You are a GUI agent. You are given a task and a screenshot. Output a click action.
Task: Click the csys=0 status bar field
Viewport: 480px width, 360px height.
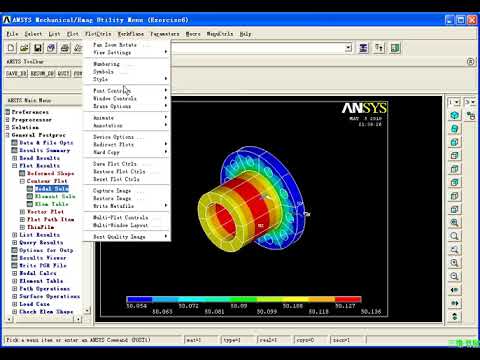point(311,340)
